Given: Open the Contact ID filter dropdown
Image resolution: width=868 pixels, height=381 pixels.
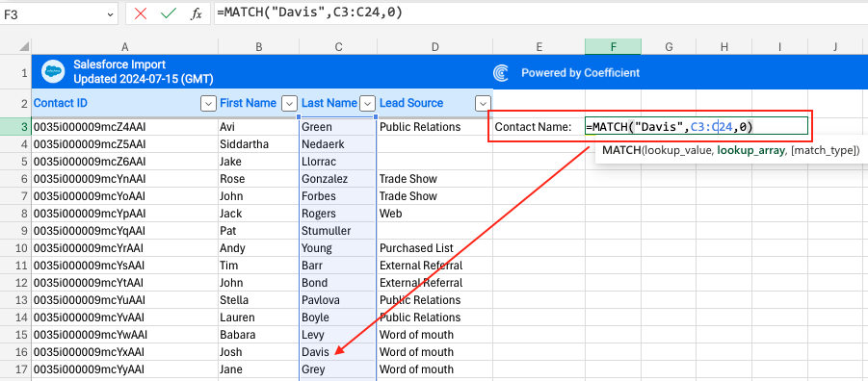Looking at the screenshot, I should tap(208, 103).
